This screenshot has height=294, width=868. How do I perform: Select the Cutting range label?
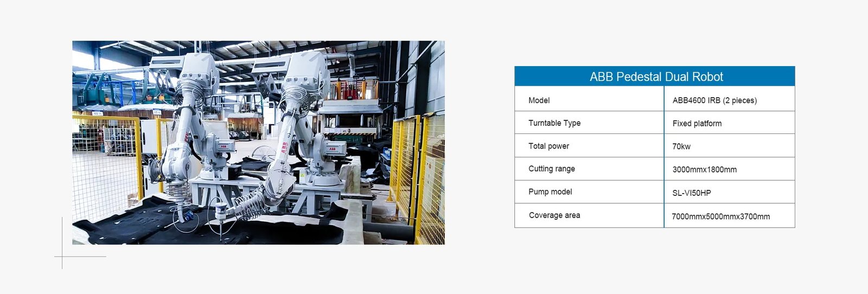pyautogui.click(x=551, y=169)
